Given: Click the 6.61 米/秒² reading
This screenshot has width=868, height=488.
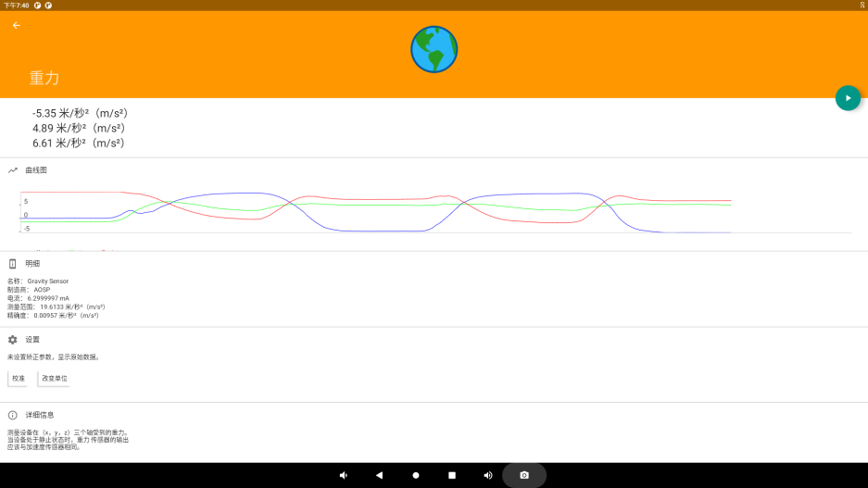Looking at the screenshot, I should 78,143.
